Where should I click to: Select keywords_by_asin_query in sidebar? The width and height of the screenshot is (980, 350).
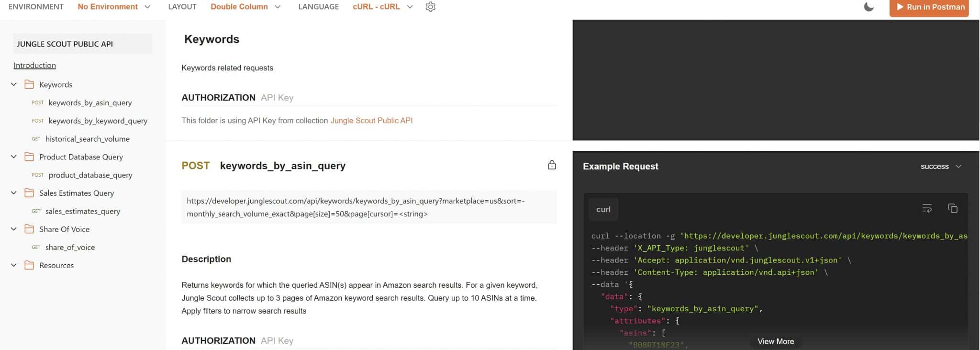pos(90,102)
